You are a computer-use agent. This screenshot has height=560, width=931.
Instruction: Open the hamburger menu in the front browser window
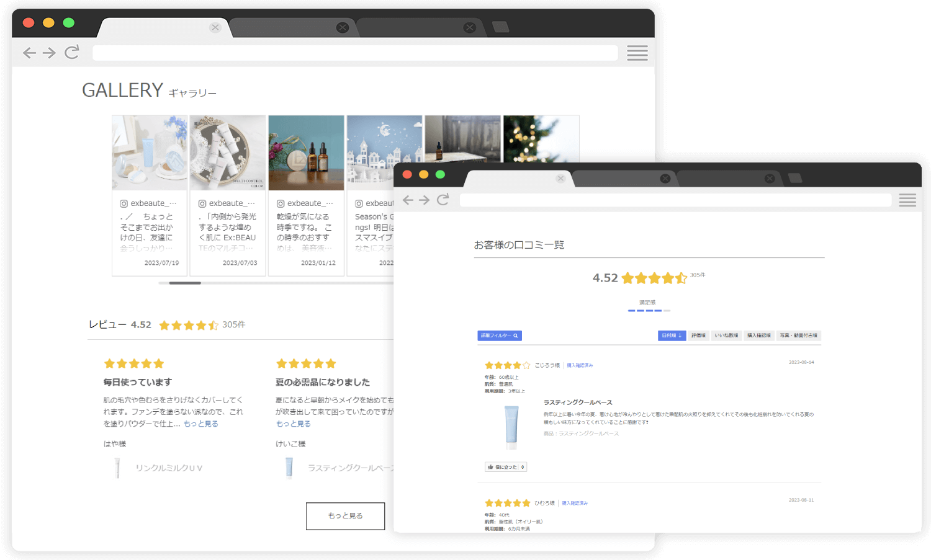click(907, 200)
